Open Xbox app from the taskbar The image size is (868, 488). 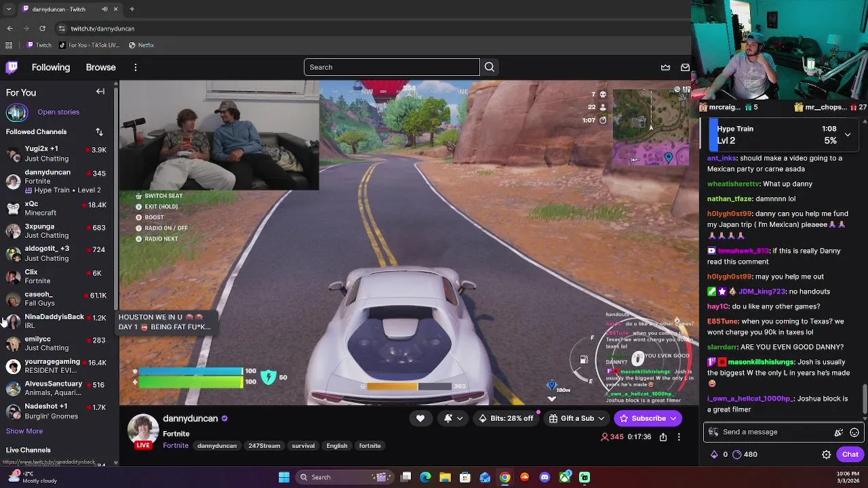tap(565, 477)
